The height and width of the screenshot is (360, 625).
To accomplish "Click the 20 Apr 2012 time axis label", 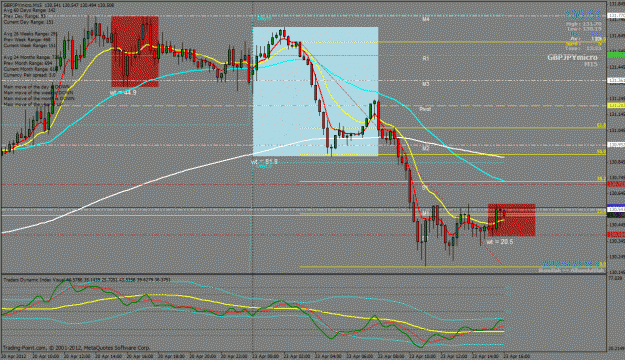I will point(14,356).
